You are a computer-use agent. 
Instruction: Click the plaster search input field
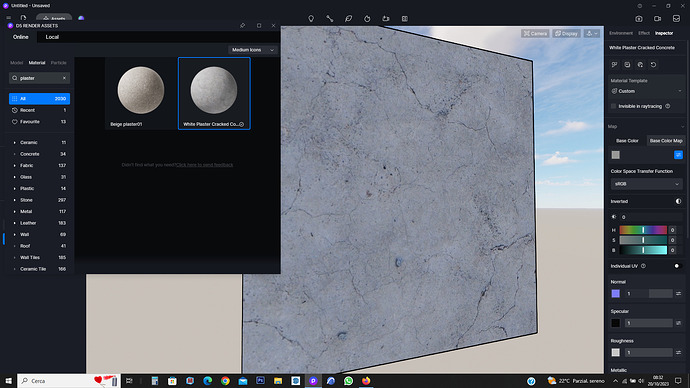(x=39, y=78)
